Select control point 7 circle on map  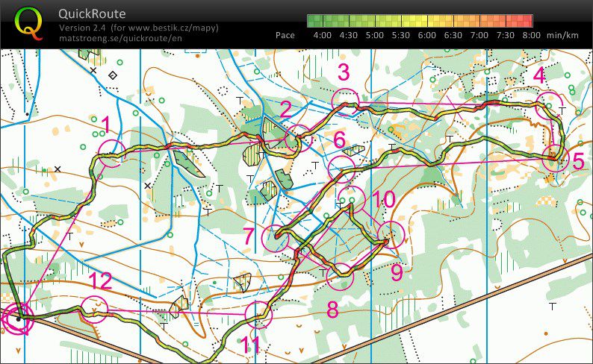[276, 238]
